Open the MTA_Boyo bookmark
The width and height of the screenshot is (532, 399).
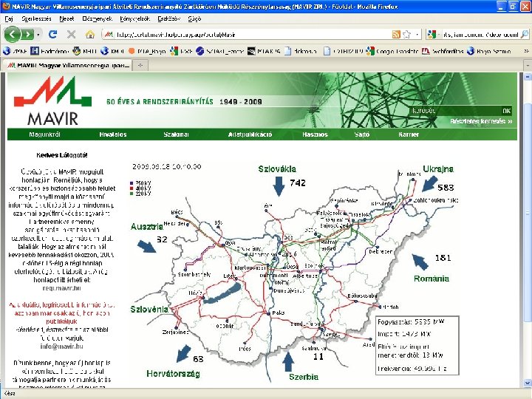(147, 51)
